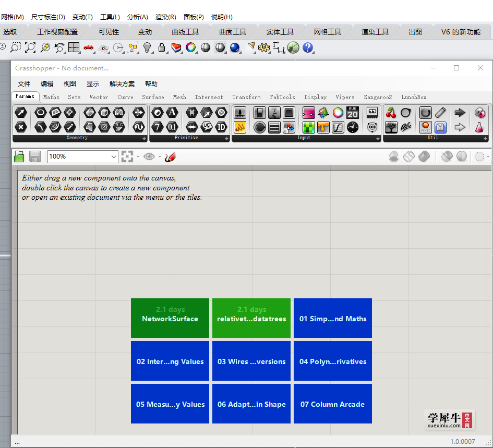Open the 文件 menu in Grasshopper

tap(24, 83)
